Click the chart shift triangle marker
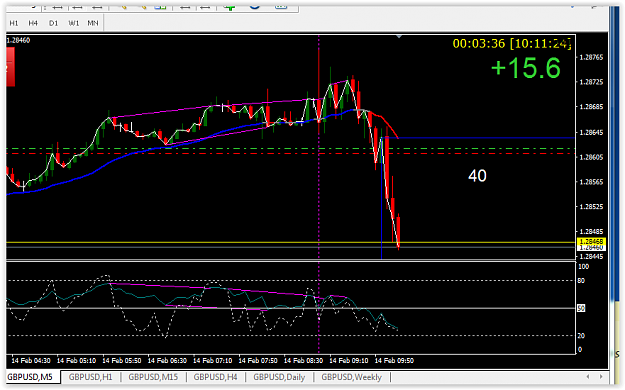 [x=399, y=37]
